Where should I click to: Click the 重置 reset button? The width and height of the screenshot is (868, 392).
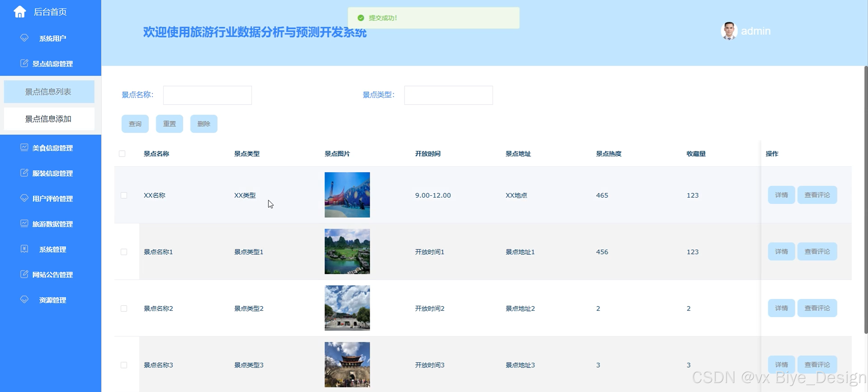[169, 124]
